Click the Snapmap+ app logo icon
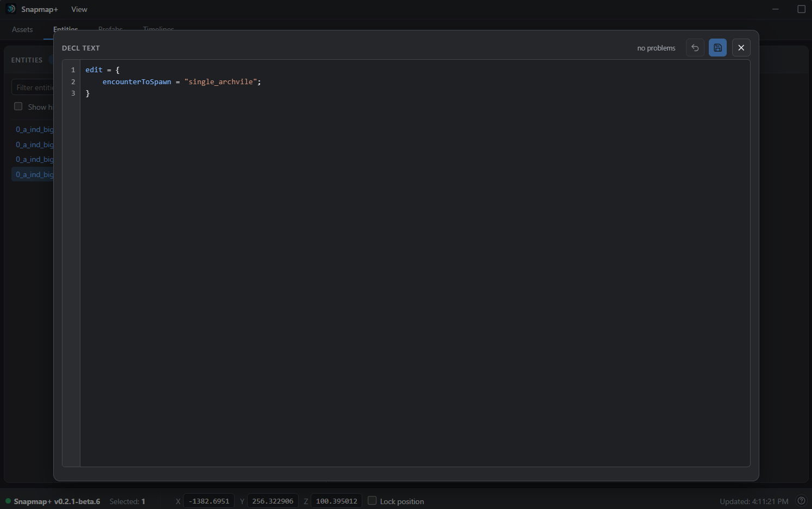The height and width of the screenshot is (509, 812). 11,9
